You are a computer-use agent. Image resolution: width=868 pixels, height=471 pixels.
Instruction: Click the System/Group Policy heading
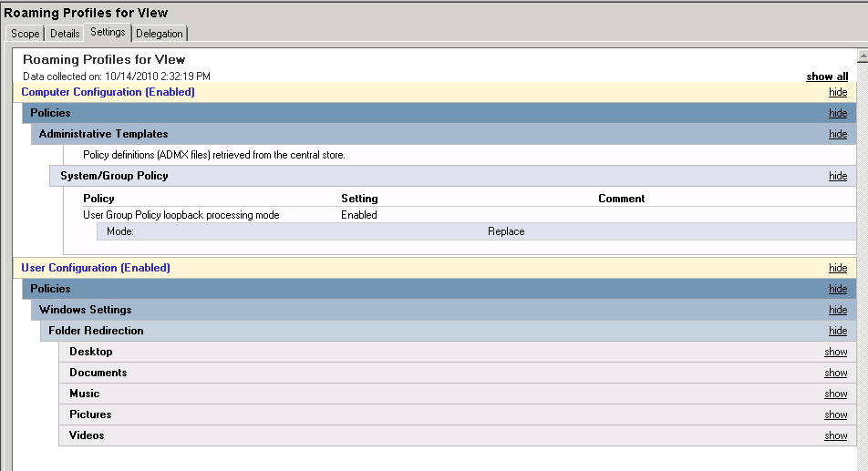pos(114,176)
